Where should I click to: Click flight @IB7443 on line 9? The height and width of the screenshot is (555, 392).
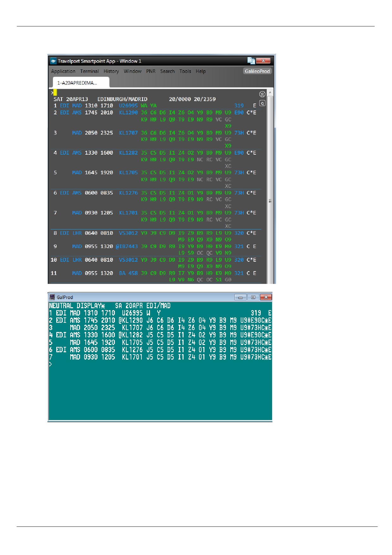coord(127,246)
